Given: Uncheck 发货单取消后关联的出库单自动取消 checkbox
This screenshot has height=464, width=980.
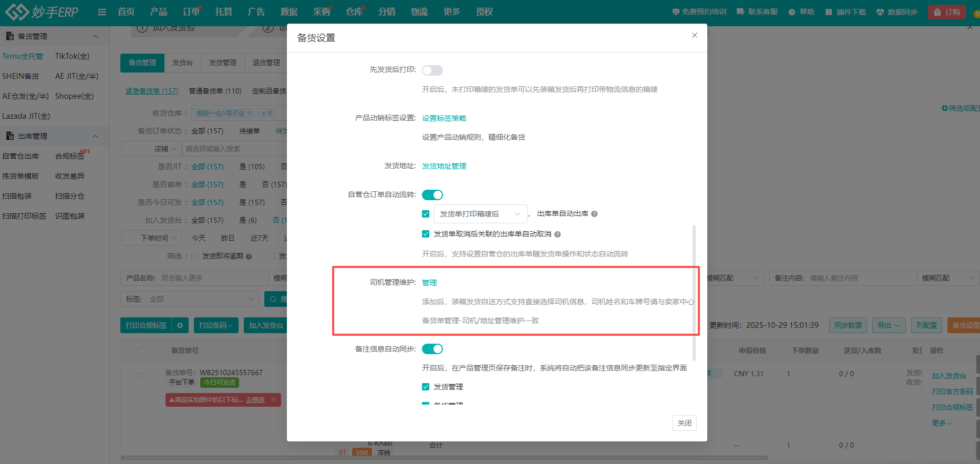Looking at the screenshot, I should point(426,234).
